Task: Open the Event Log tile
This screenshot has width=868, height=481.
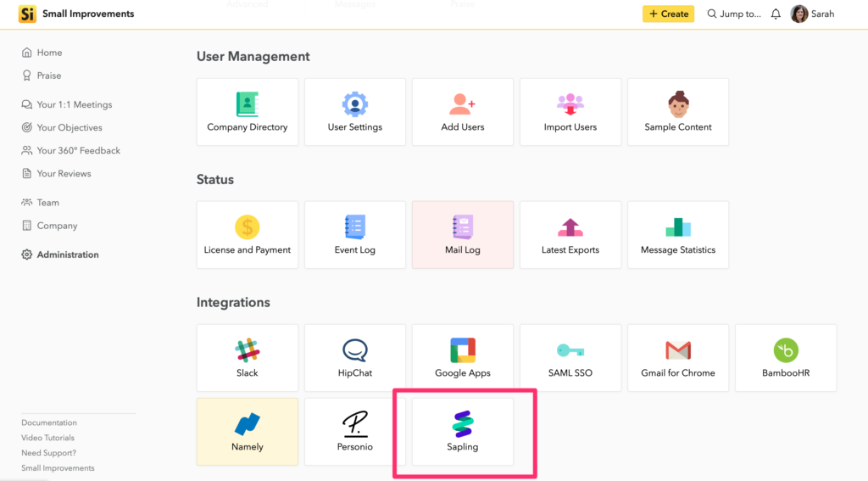Action: [x=355, y=235]
